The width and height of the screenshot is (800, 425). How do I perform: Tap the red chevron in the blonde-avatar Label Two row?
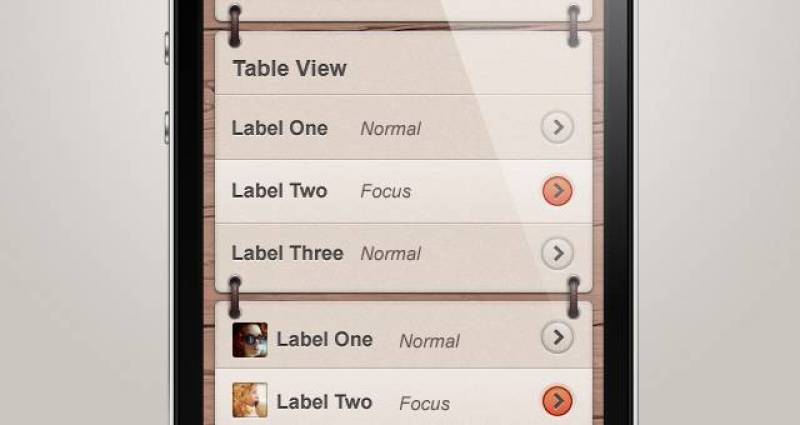tap(557, 402)
